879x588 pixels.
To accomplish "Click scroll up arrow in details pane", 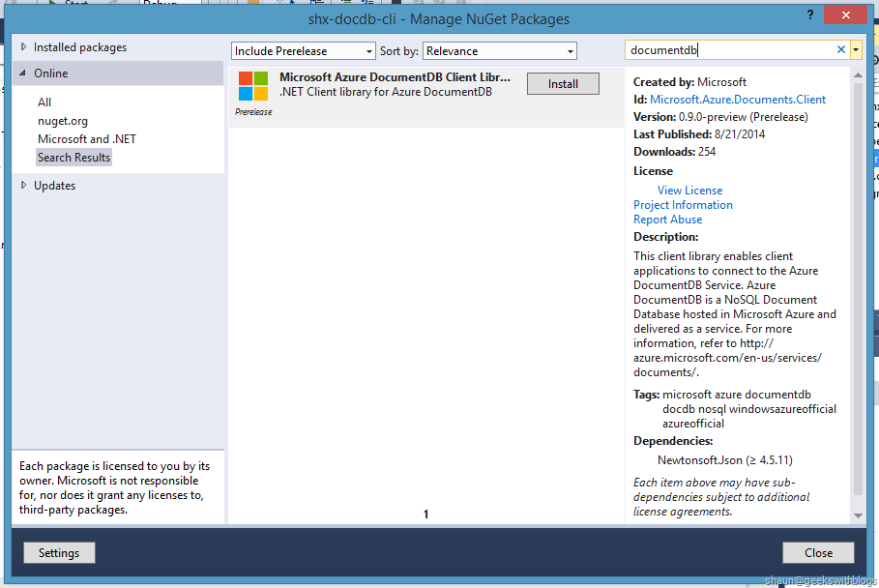I will (858, 74).
